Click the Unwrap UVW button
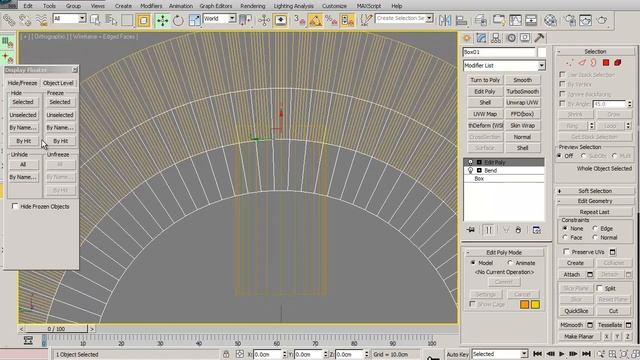Viewport: 640px width, 360px height. coord(522,102)
